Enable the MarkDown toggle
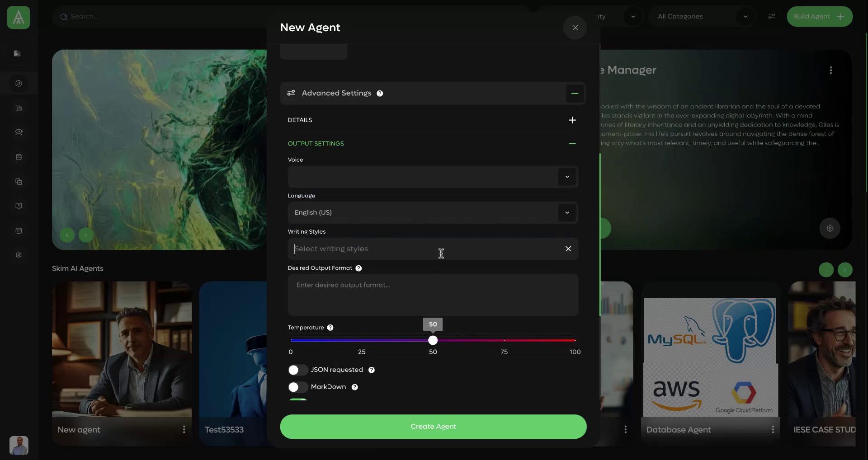The image size is (868, 460). pyautogui.click(x=297, y=387)
